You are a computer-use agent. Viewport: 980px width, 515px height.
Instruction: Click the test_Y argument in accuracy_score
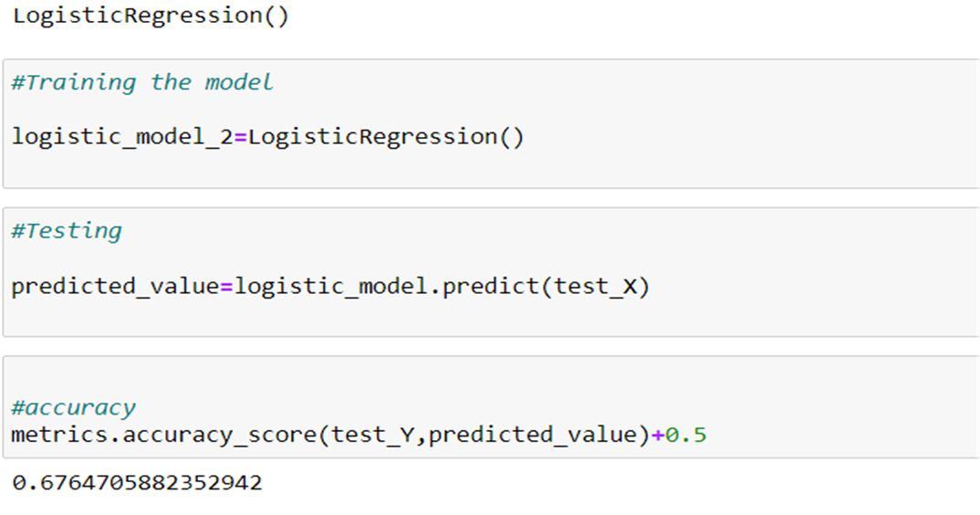tap(372, 435)
